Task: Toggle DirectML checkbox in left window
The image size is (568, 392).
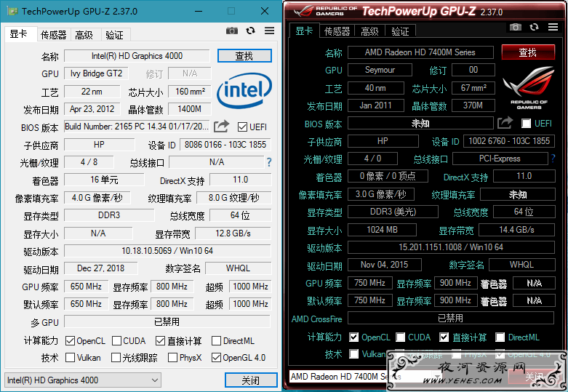Action: point(216,340)
